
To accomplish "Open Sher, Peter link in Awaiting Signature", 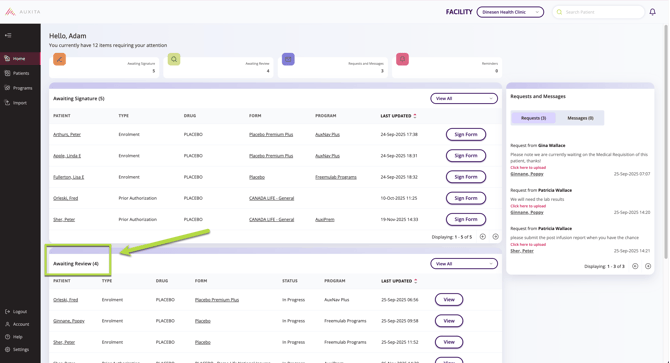I will 64,220.
